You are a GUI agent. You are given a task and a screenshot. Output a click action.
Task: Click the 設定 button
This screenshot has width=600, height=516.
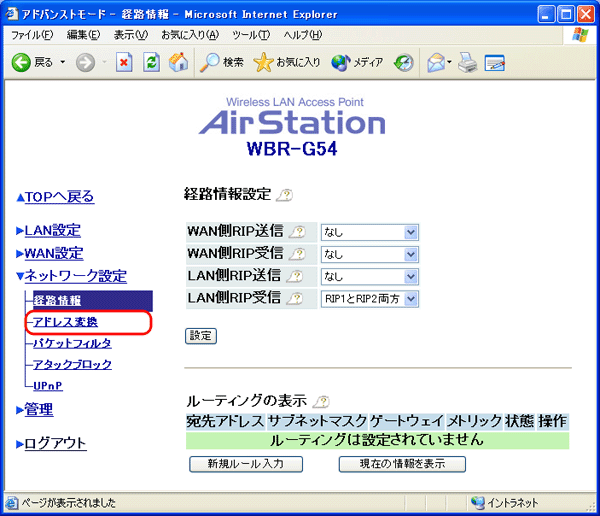pyautogui.click(x=201, y=336)
